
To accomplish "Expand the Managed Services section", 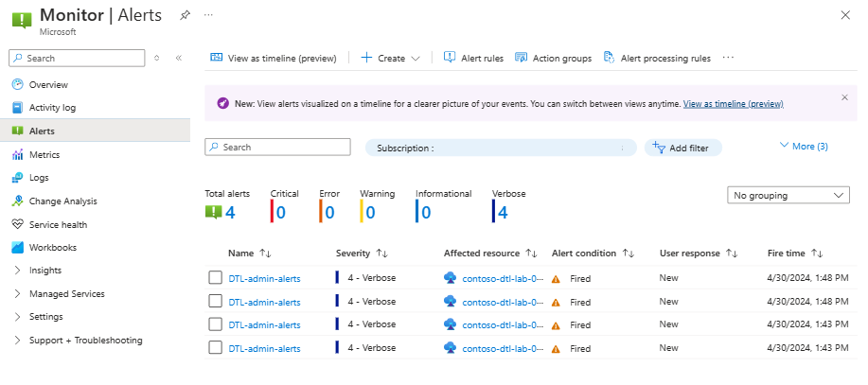I will coord(18,294).
